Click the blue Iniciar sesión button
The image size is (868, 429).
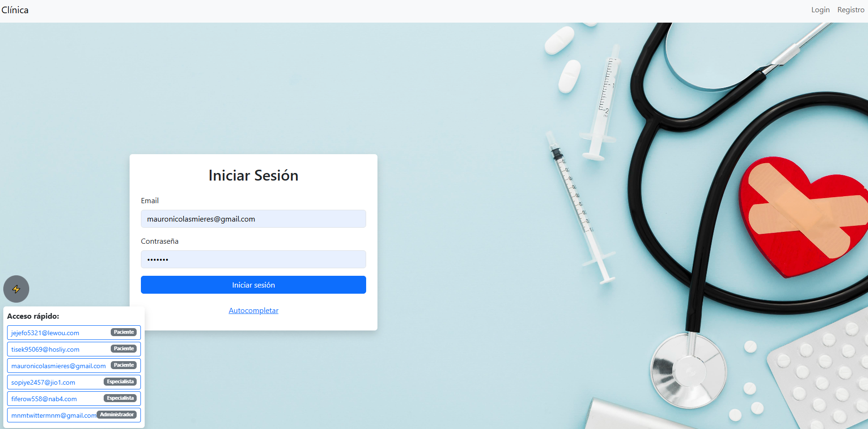pyautogui.click(x=254, y=285)
